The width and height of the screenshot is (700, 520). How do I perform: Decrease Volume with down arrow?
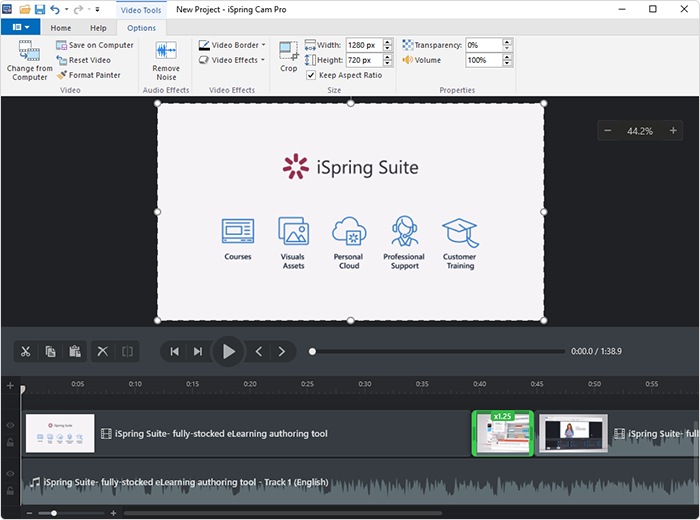[x=507, y=63]
